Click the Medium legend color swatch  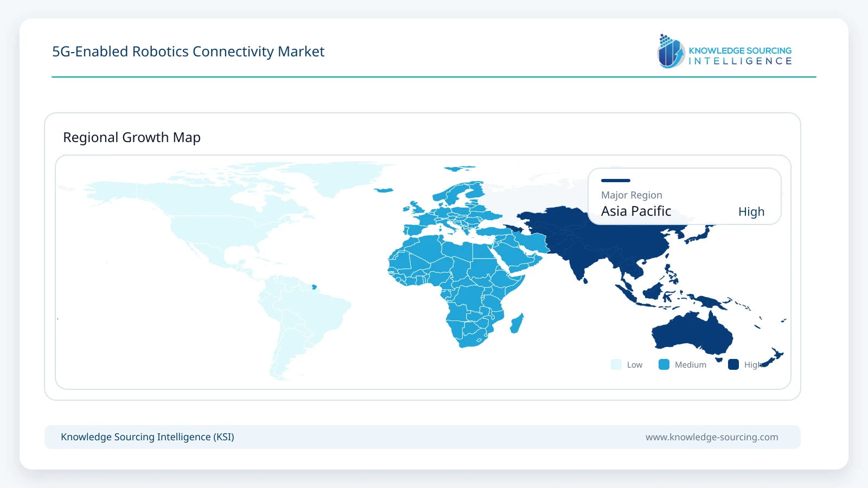point(664,364)
